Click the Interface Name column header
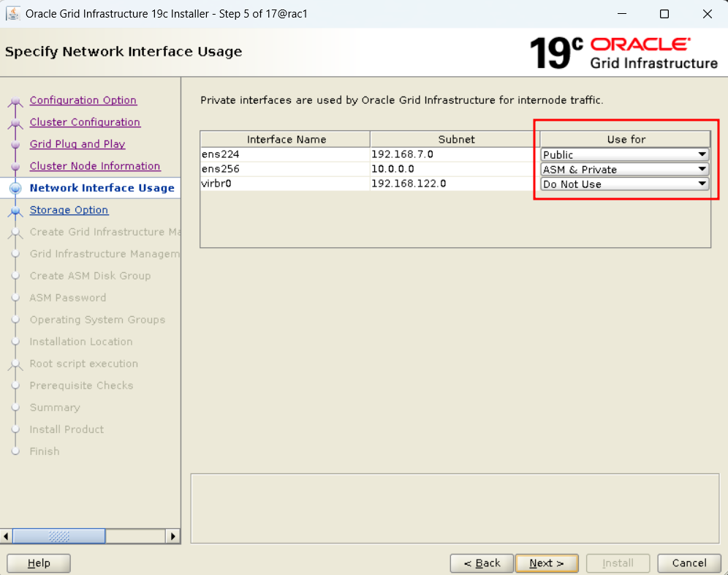The image size is (728, 575). (x=286, y=140)
